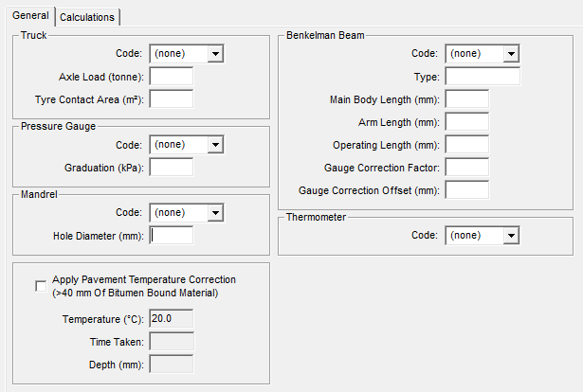This screenshot has width=583, height=392.
Task: Click the Axle Load (tonne) field
Action: [x=172, y=77]
